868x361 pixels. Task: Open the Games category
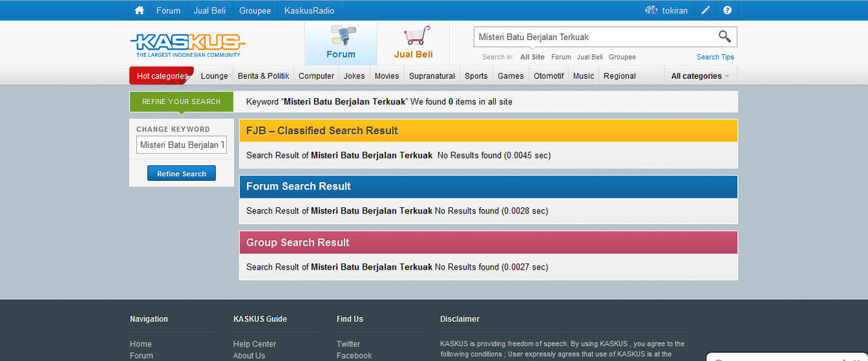click(x=511, y=76)
